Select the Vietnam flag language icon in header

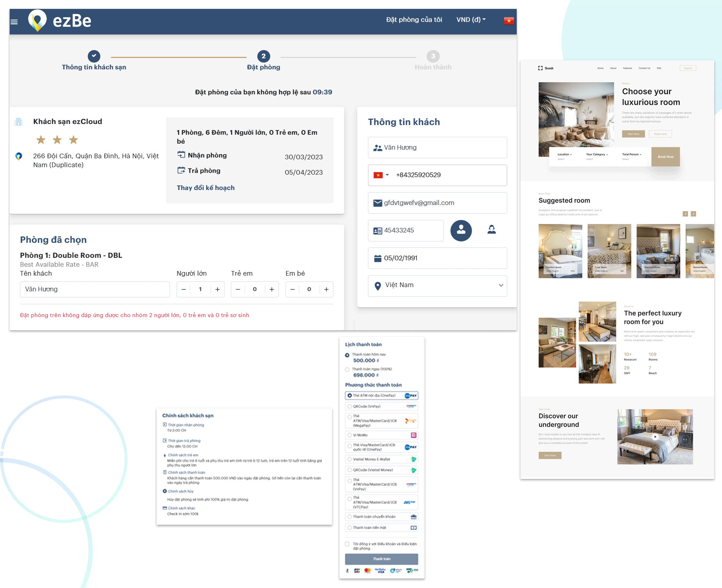point(509,21)
